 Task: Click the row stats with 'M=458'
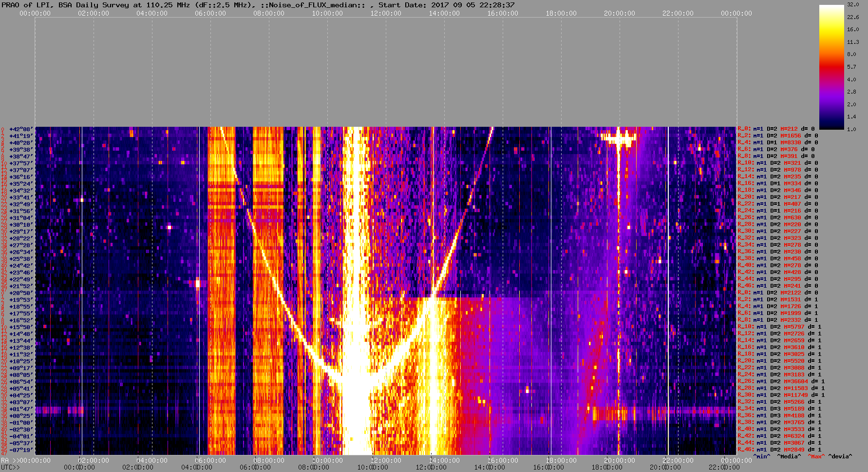[778, 258]
